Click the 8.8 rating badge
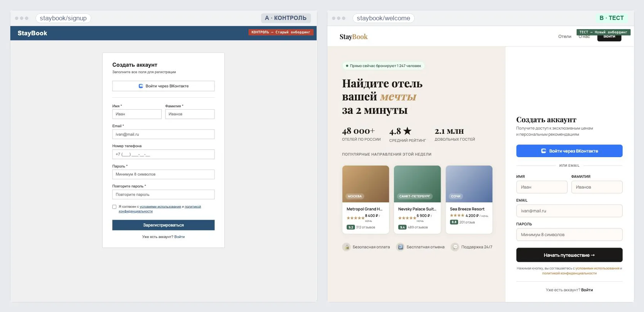 click(454, 222)
